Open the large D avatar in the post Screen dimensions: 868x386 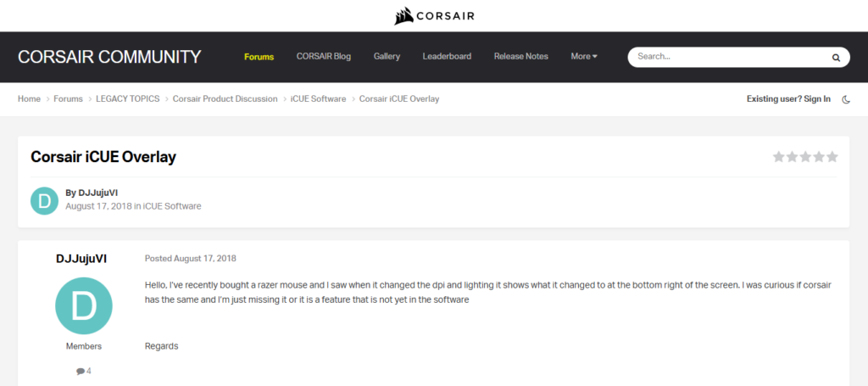click(84, 305)
